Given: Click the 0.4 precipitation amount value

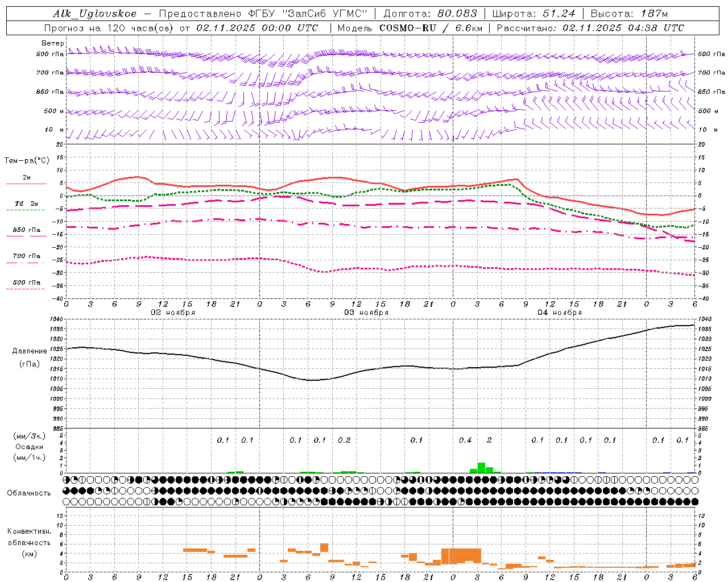Looking at the screenshot, I should tap(465, 440).
